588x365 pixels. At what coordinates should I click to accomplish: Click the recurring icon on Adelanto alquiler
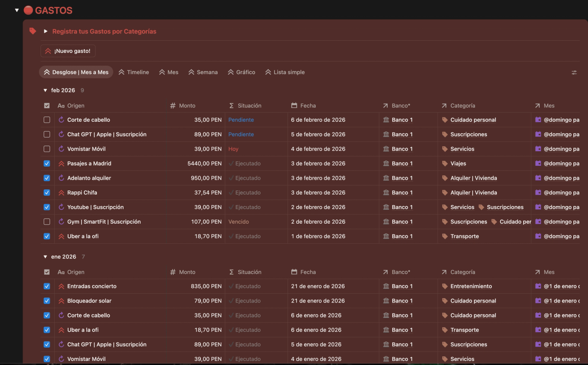pos(61,178)
